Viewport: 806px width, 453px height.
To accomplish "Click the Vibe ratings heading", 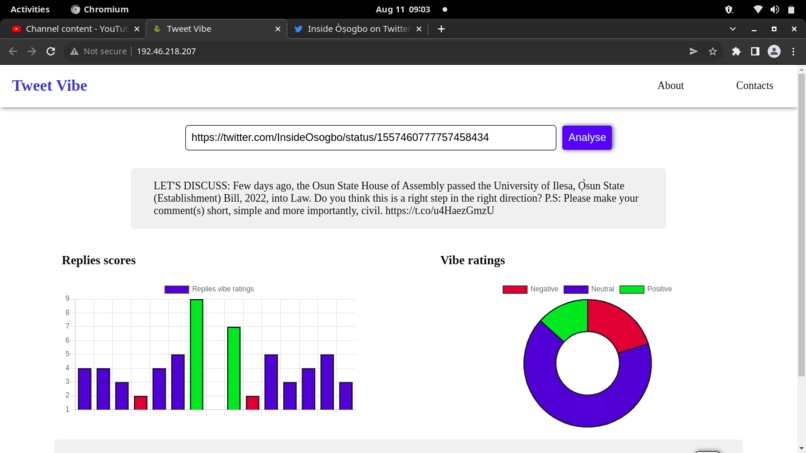I will (x=472, y=260).
